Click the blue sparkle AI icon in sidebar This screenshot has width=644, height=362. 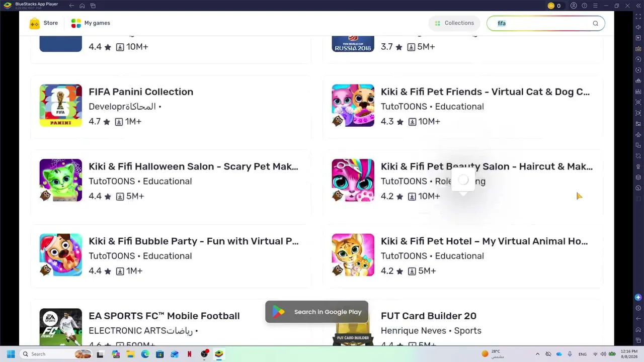click(638, 297)
